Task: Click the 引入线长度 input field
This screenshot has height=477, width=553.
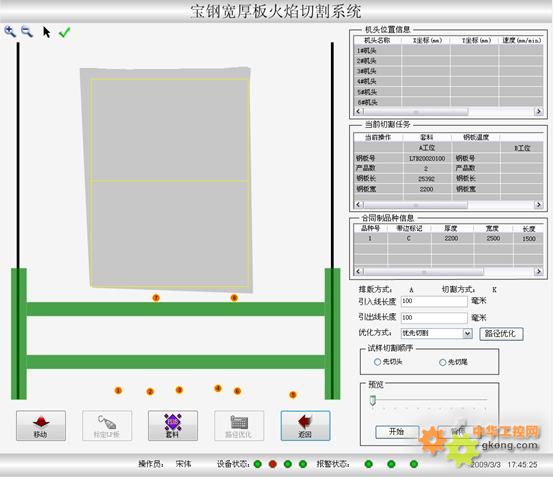Action: coord(434,301)
